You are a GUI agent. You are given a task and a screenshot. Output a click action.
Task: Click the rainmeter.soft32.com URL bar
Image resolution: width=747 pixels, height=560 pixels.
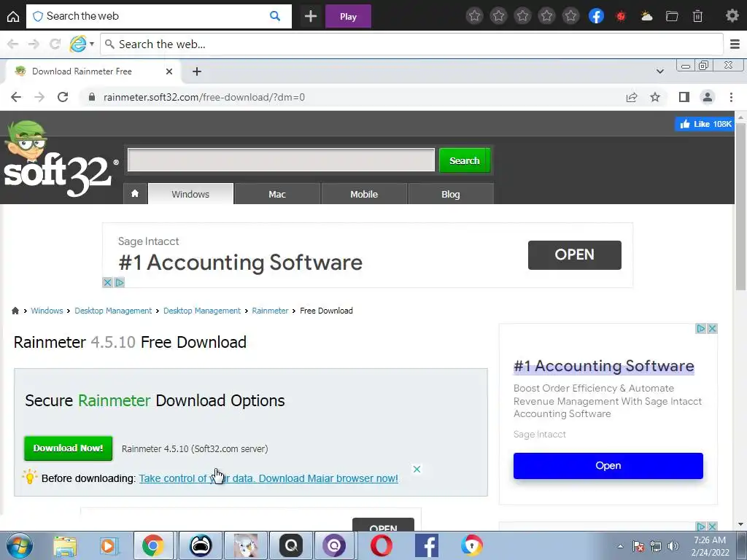pos(352,97)
